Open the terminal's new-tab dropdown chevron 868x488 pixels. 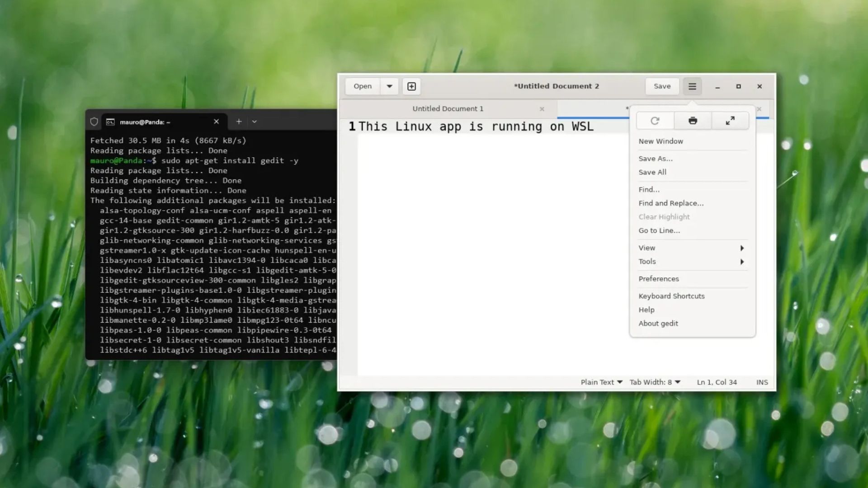[x=255, y=121]
